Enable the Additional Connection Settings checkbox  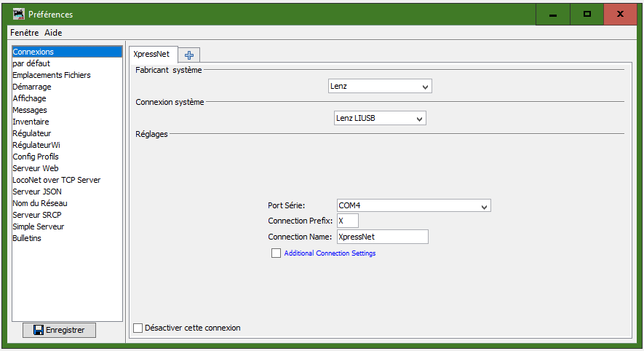coord(276,253)
